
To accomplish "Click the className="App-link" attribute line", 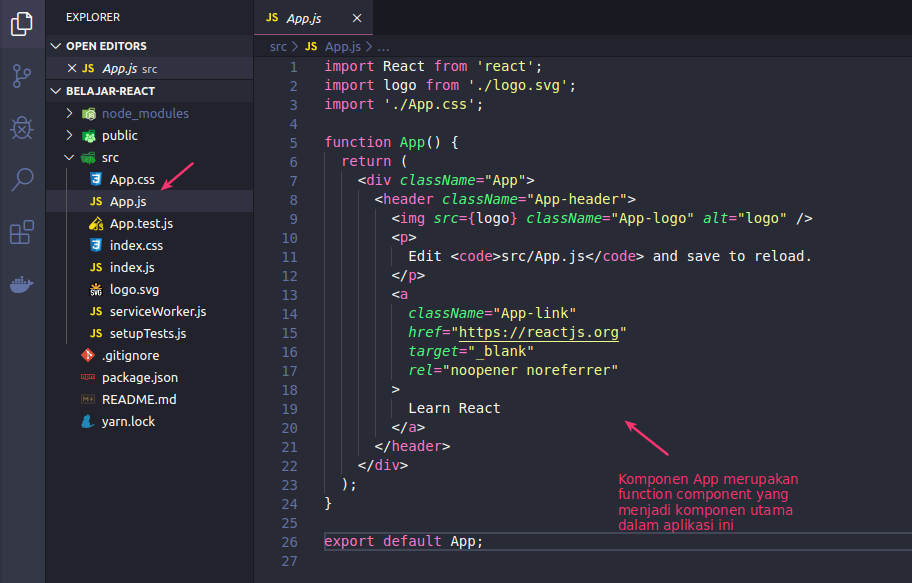I will [492, 313].
